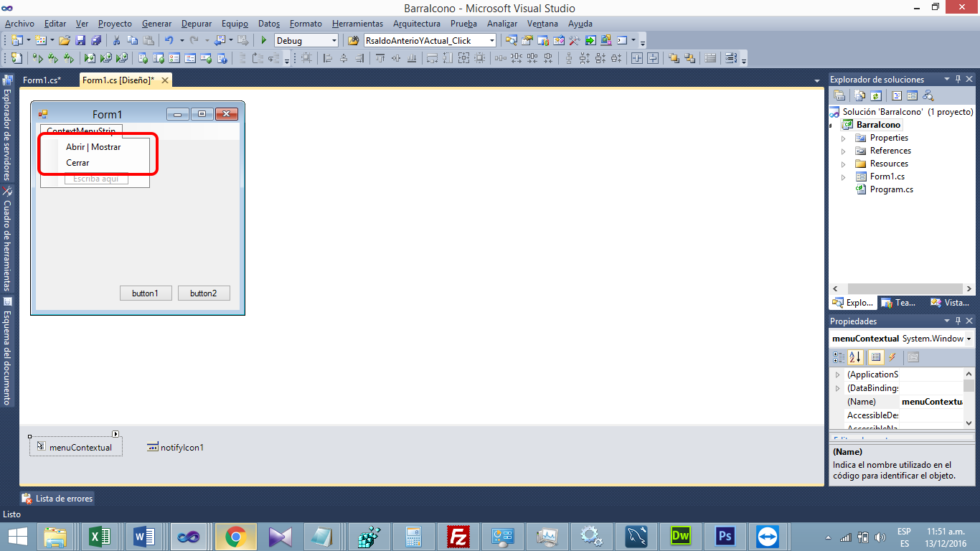
Task: Open the menuContextual object selector dropdown
Action: tap(969, 339)
